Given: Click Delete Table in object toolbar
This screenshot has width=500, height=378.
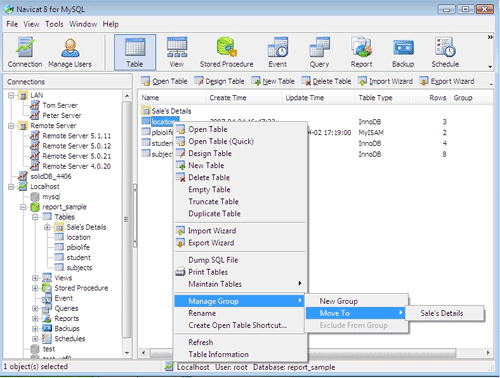Looking at the screenshot, I should click(326, 81).
